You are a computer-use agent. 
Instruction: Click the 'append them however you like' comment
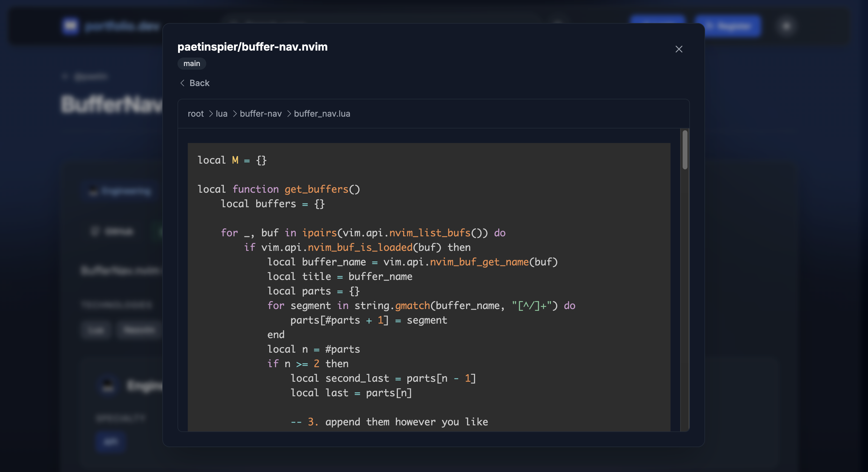click(x=389, y=422)
